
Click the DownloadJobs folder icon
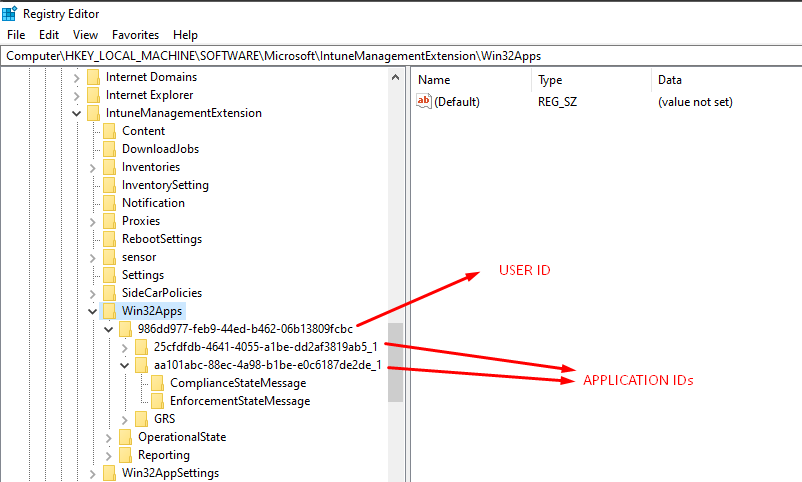[x=109, y=149]
